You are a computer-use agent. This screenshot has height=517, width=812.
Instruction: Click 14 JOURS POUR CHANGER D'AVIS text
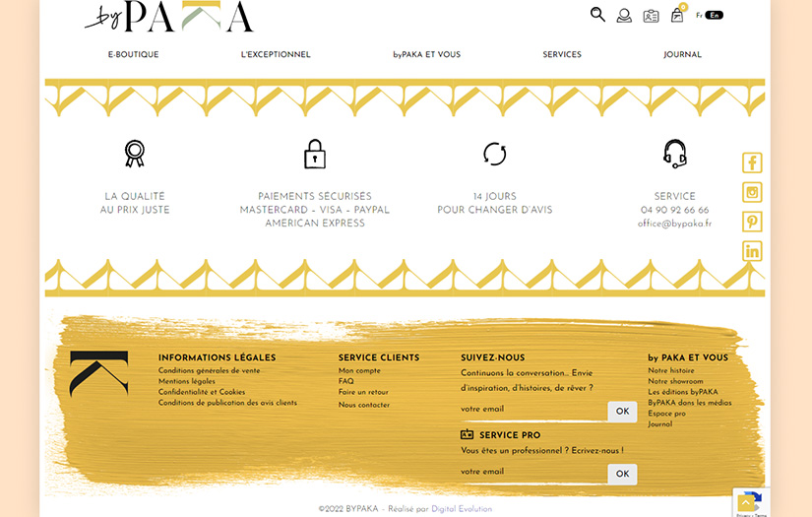point(494,203)
